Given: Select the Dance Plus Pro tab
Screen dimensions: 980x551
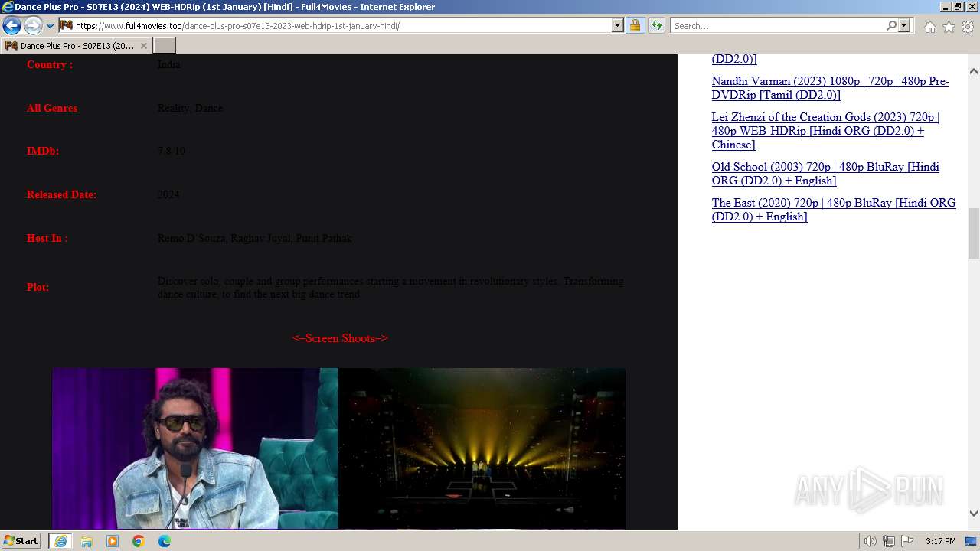Looking at the screenshot, I should (x=77, y=45).
